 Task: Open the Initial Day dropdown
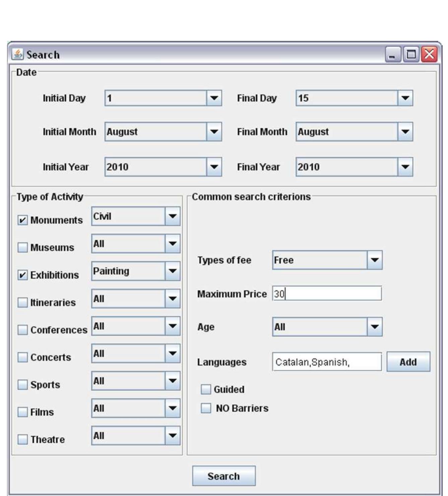(x=214, y=98)
